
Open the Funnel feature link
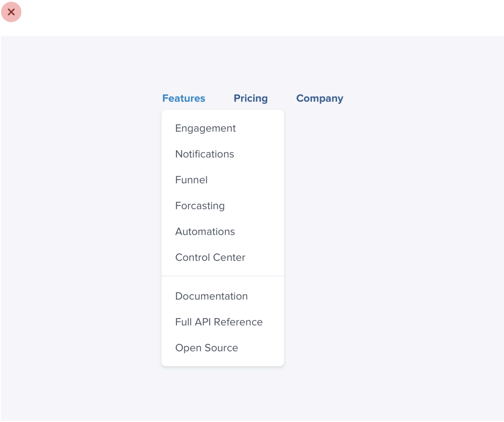(191, 180)
